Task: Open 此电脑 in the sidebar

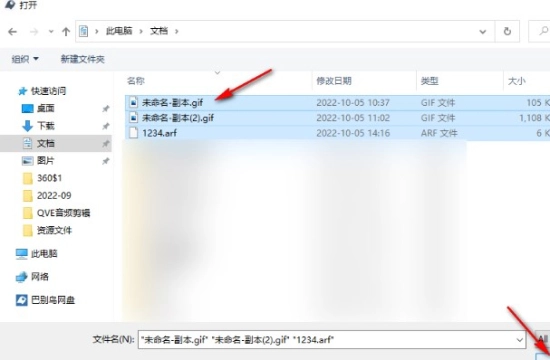Action: tap(44, 254)
